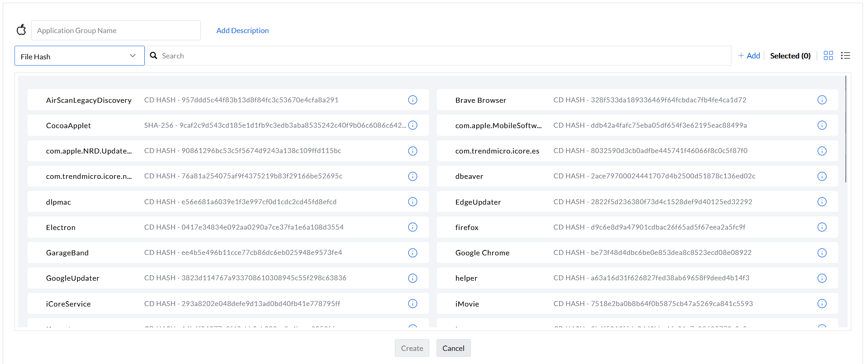Show info for com.trendmicro.icore.es
Screen dimensions: 868x364
pos(822,151)
